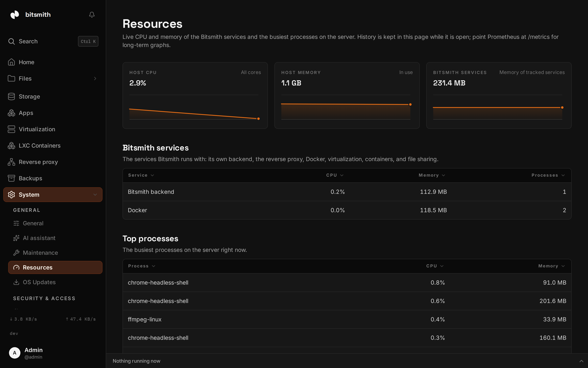Click the 201.6 MB memory value
This screenshot has width=588, height=368.
tap(553, 301)
